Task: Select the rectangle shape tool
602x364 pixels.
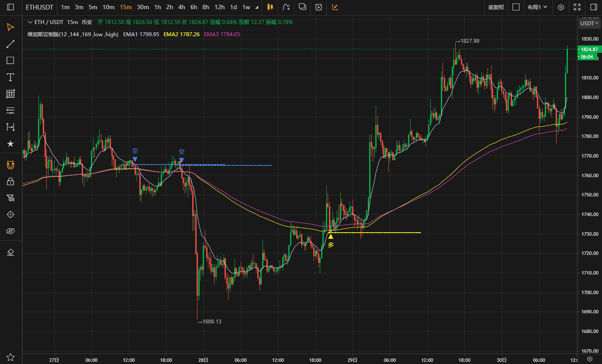Action: click(10, 61)
